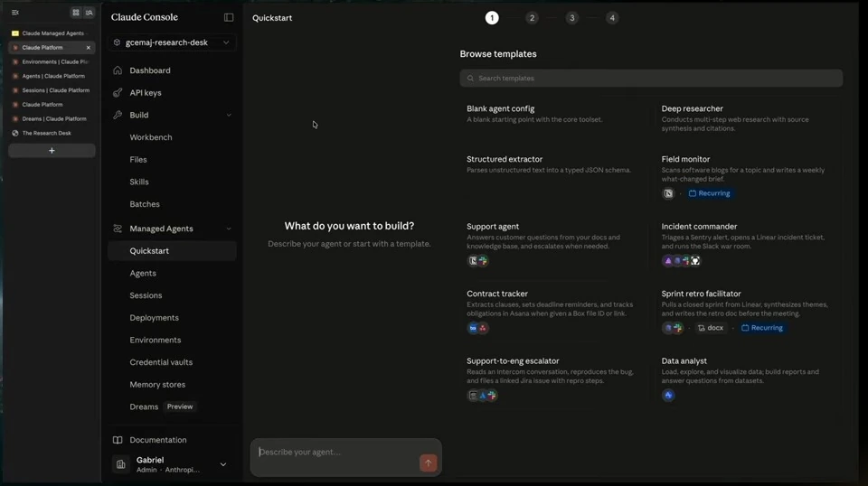Viewport: 868px width, 486px height.
Task: Click the Notion icon under Support agent
Action: (473, 261)
